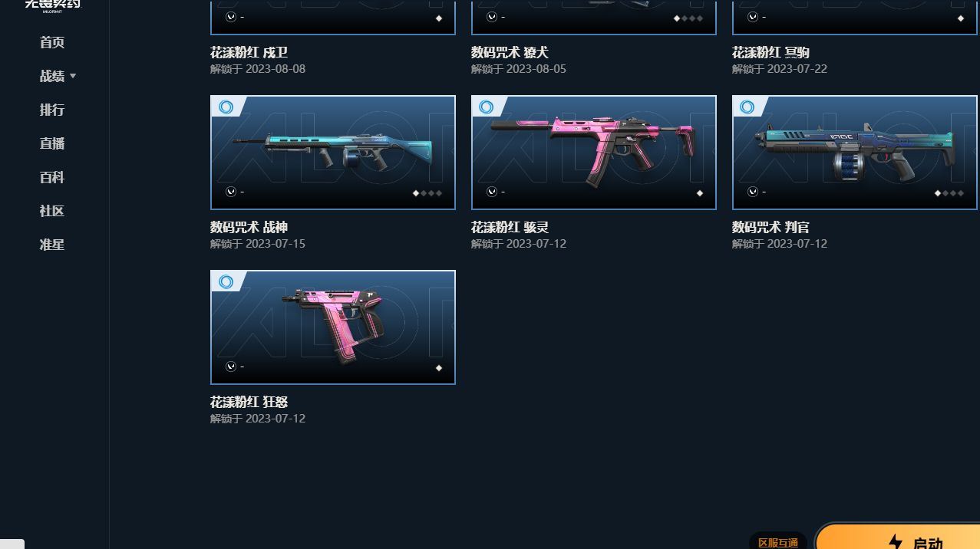The width and height of the screenshot is (980, 549).
Task: Open the 数码咒术 判官 skin title link
Action: point(770,227)
